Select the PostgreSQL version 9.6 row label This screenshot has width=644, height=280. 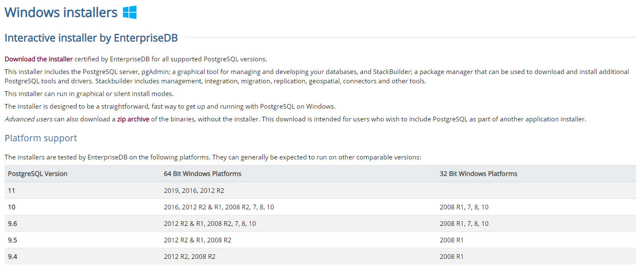(x=12, y=224)
